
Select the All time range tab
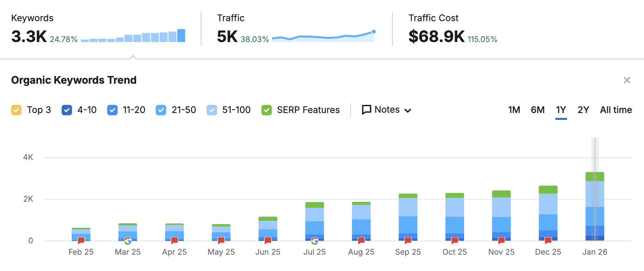pyautogui.click(x=616, y=110)
